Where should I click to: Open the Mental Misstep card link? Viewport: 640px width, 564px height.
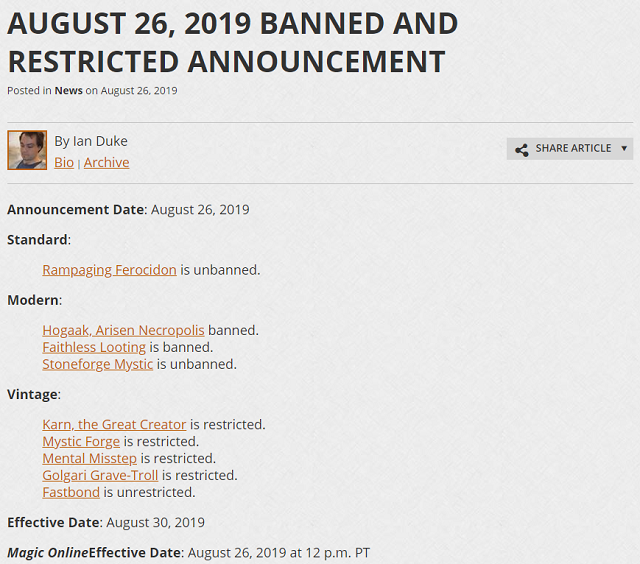(89, 458)
